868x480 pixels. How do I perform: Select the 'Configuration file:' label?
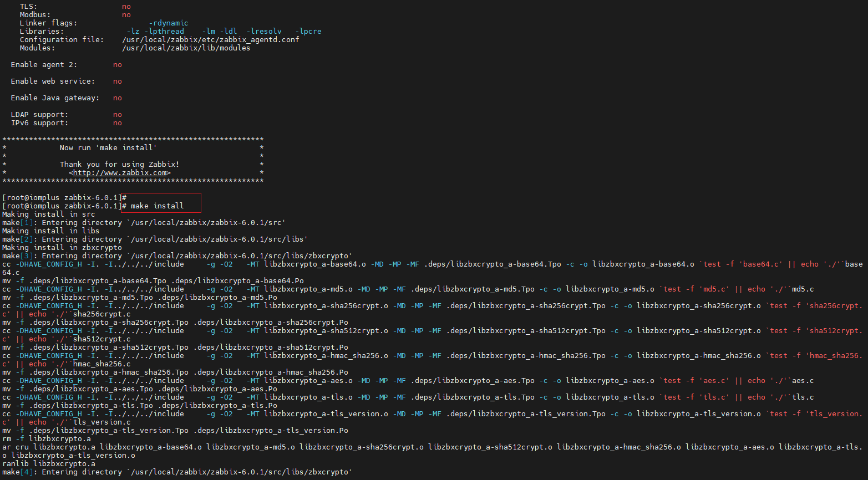pos(62,40)
